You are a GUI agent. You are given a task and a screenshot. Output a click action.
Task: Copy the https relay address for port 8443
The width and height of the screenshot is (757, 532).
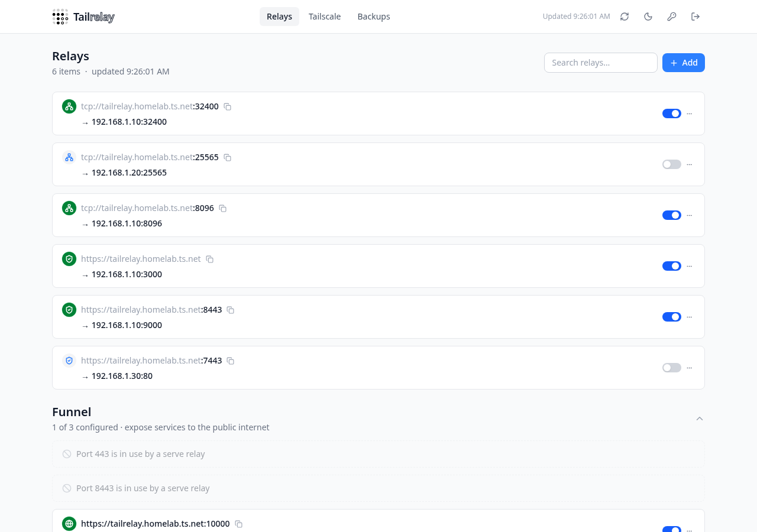(231, 310)
